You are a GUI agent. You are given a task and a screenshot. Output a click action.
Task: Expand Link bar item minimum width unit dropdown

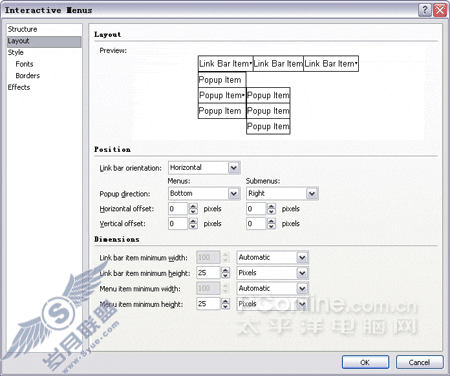pos(302,257)
